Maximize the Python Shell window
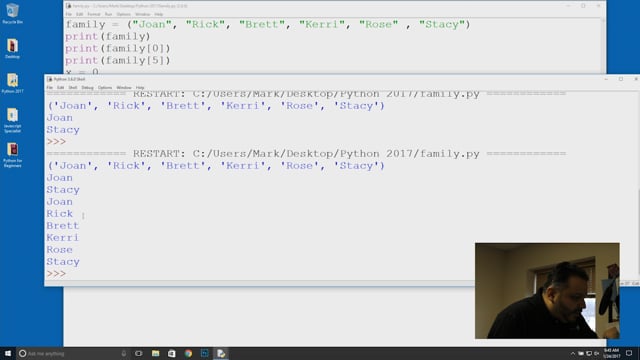This screenshot has height=360, width=640. pyautogui.click(x=621, y=79)
